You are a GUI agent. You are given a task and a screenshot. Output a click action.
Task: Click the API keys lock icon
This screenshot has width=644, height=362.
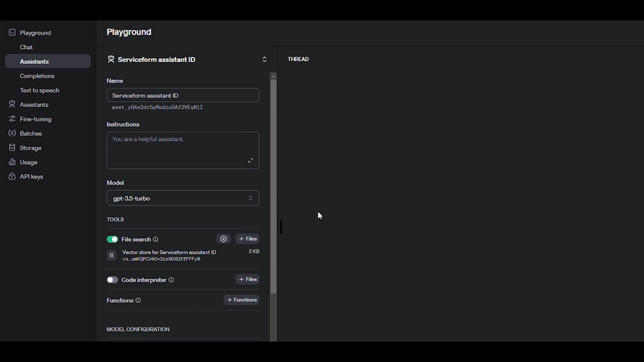point(12,176)
